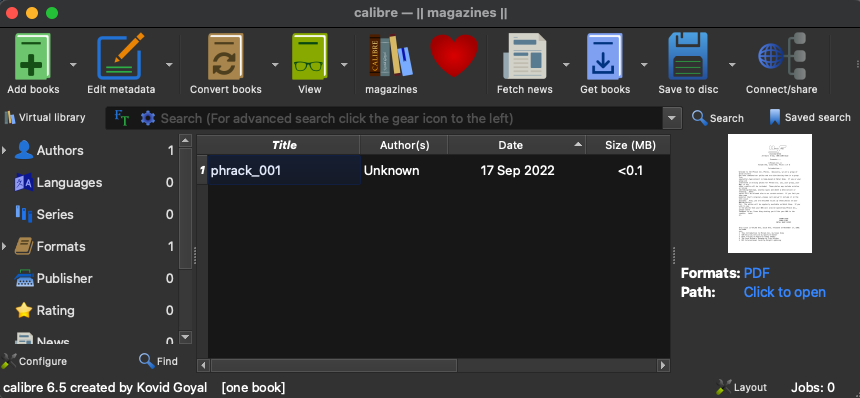Click row number 1 header
Viewport: 860px width, 398px height.
coord(202,170)
